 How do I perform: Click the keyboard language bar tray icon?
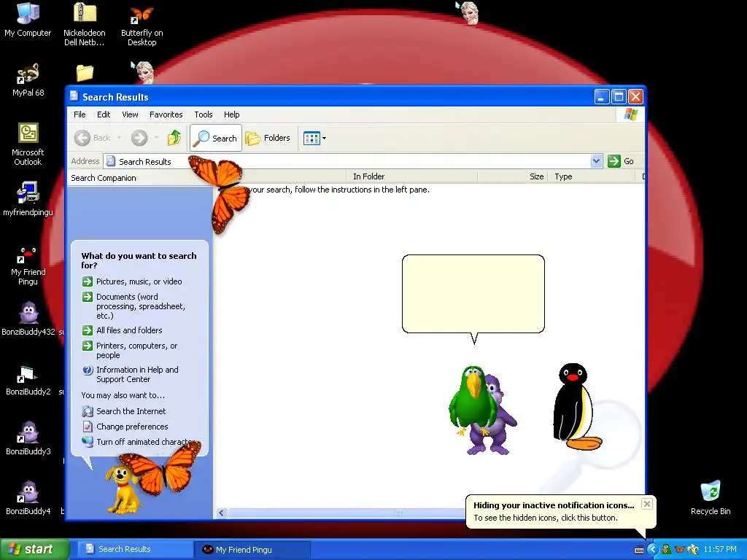(639, 550)
